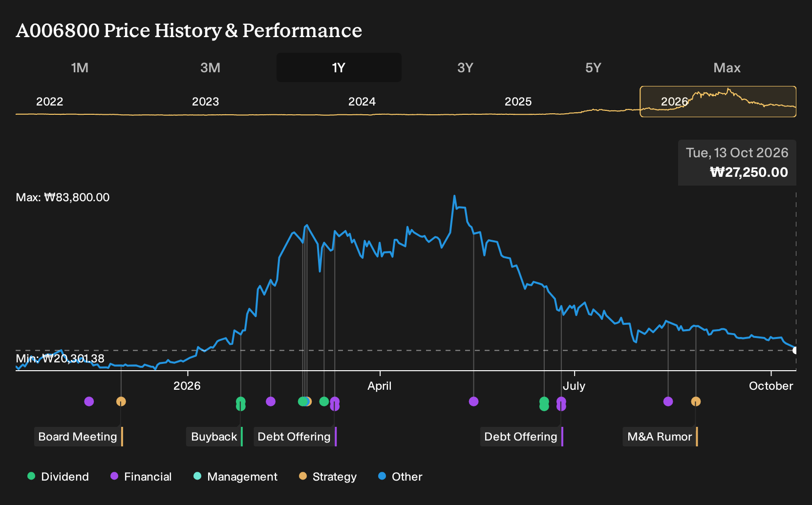Click the 2026 x-axis label on main chart
The image size is (812, 505).
click(x=187, y=386)
